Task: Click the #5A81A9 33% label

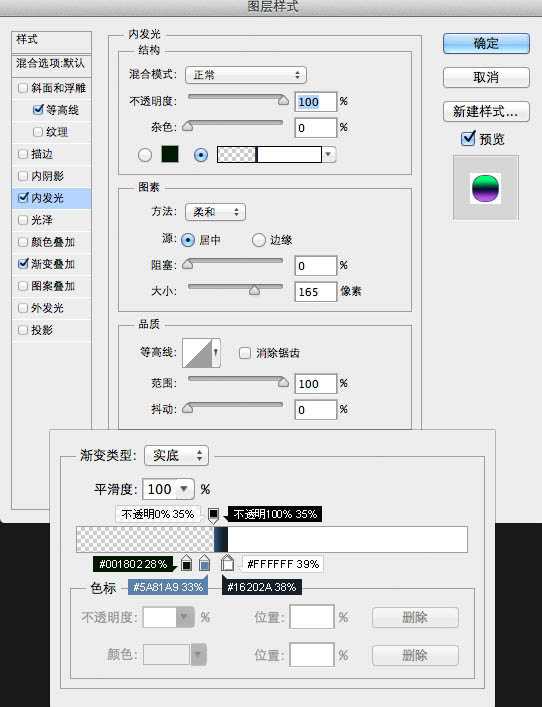Action: [168, 587]
